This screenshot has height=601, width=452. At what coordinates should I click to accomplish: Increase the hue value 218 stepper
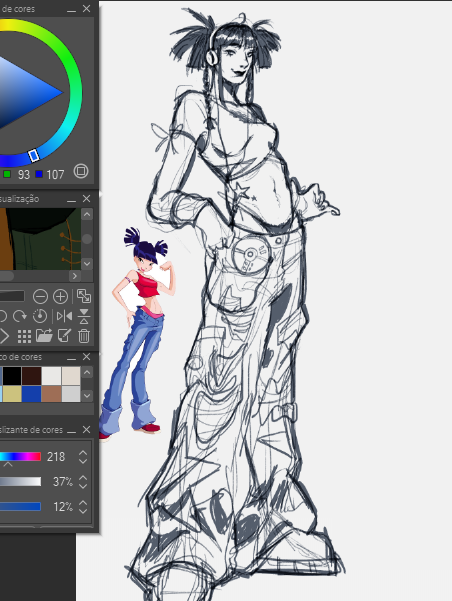[83, 453]
